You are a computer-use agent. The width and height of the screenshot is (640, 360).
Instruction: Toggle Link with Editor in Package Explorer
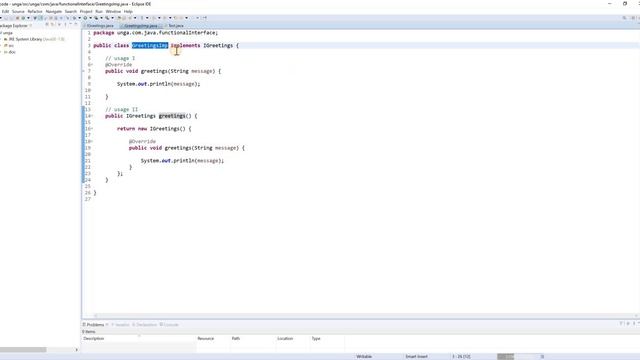point(53,25)
